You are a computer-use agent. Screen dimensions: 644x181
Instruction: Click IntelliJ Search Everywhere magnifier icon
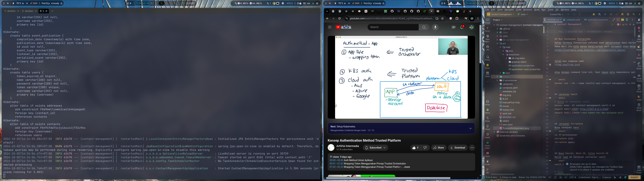(633, 15)
